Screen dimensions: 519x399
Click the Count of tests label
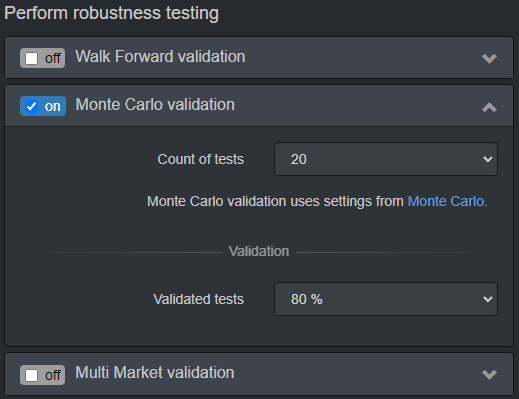point(201,159)
